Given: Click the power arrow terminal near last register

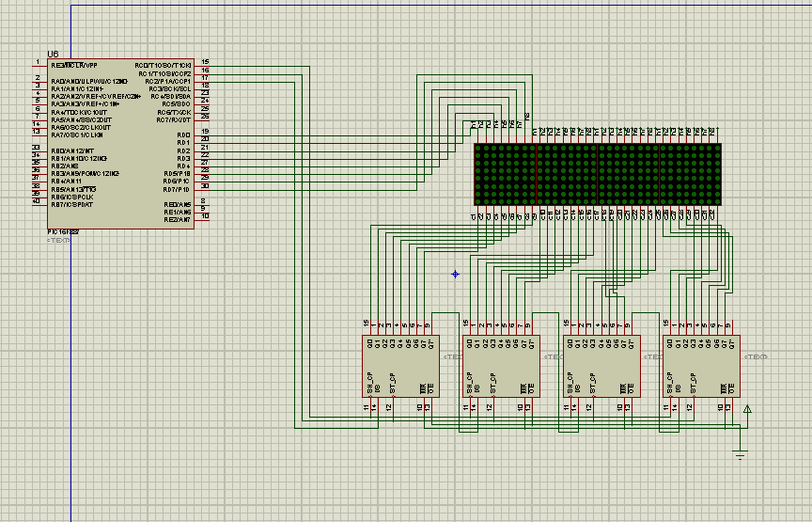Looking at the screenshot, I should [747, 409].
